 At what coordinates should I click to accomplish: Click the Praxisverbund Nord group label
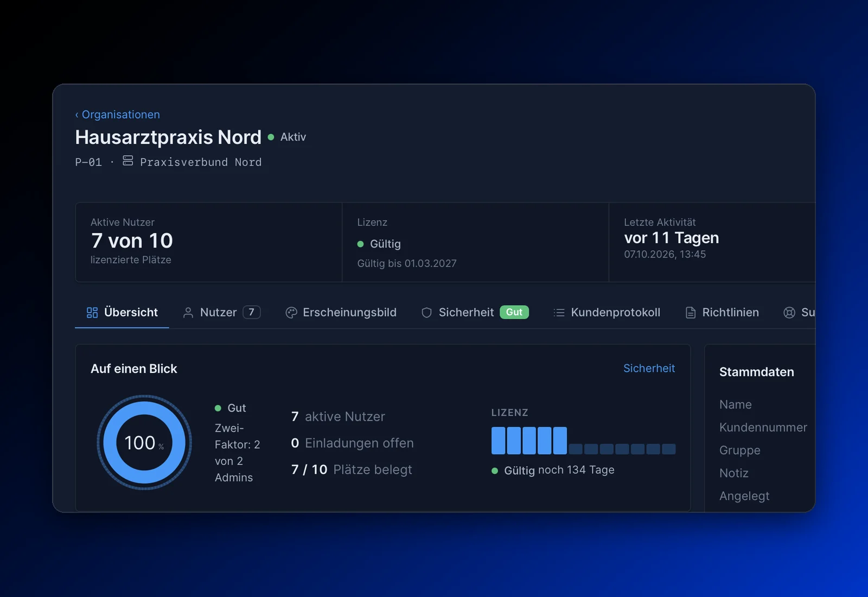pos(201,162)
